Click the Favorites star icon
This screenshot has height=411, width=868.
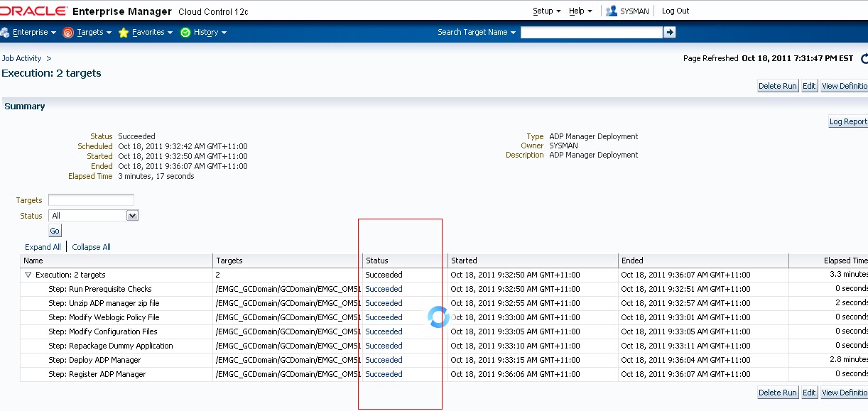[124, 33]
